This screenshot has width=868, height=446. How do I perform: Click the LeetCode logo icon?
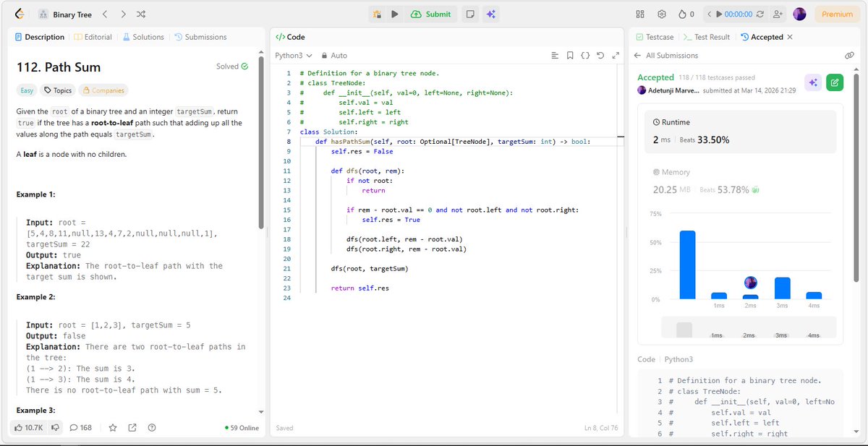tap(20, 14)
